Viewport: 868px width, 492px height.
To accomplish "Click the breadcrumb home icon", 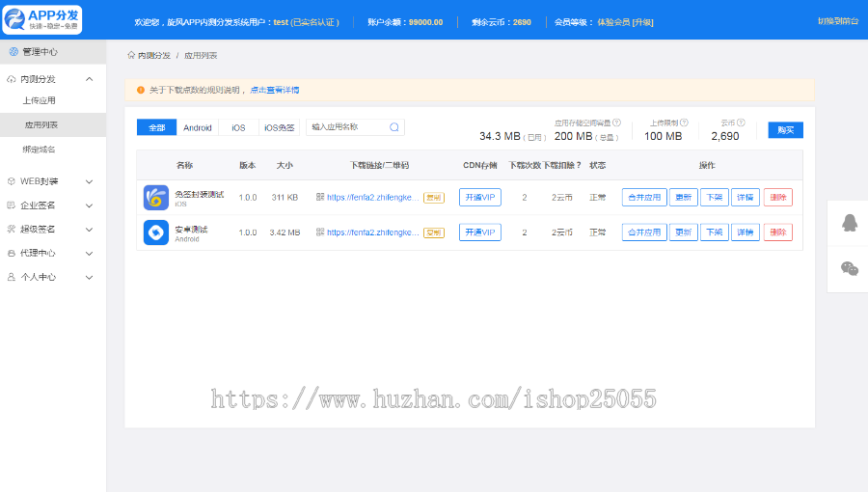I will pyautogui.click(x=131, y=55).
